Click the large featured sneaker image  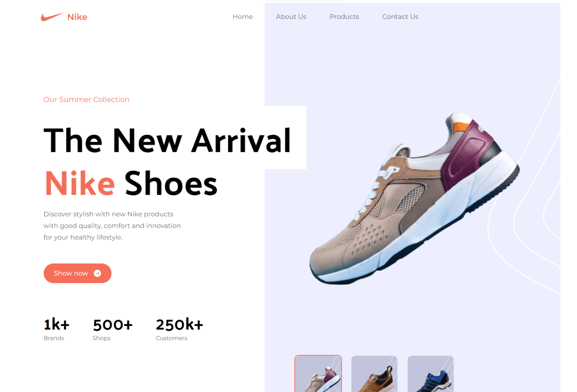(414, 198)
